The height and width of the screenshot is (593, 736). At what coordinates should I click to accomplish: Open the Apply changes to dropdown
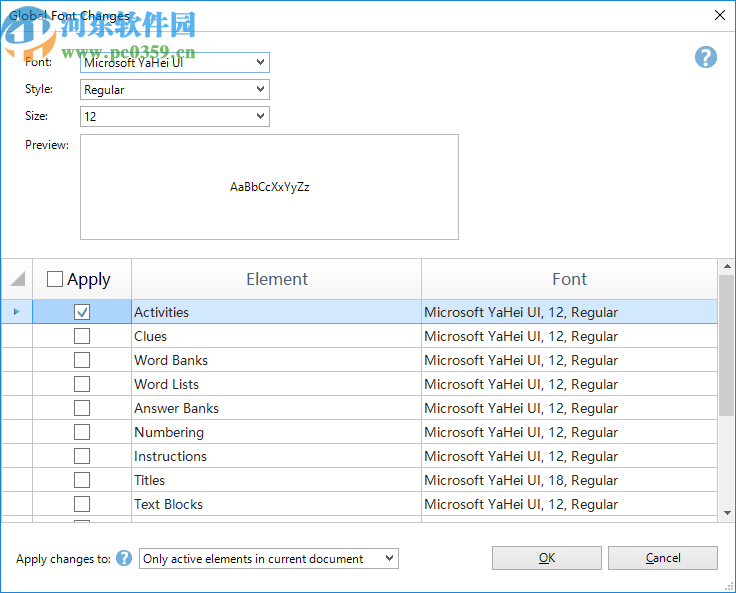(x=390, y=558)
